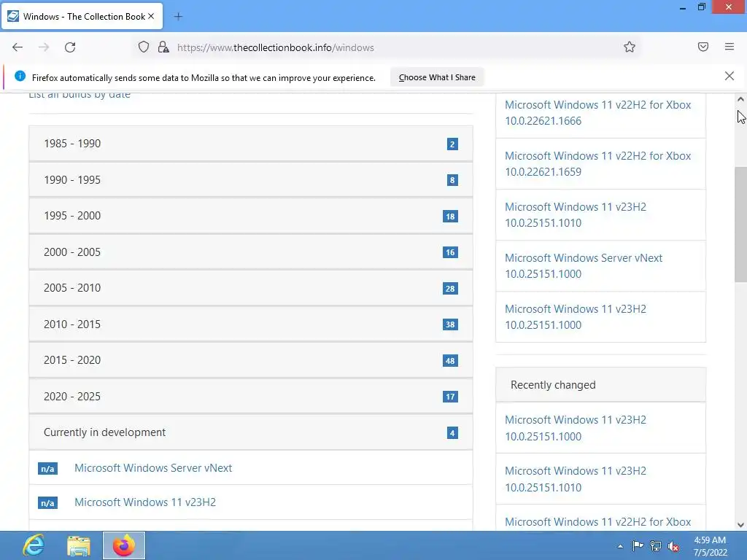Click Choose What I Share button
This screenshot has height=560, width=747.
tap(437, 77)
